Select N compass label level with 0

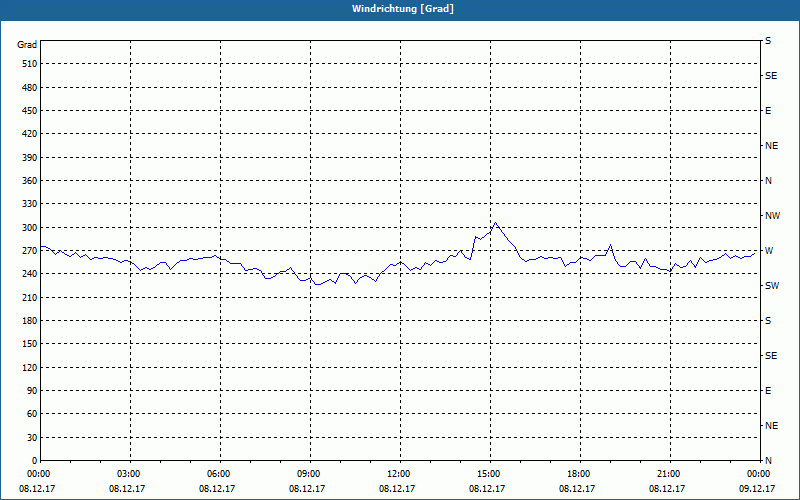pyautogui.click(x=768, y=461)
